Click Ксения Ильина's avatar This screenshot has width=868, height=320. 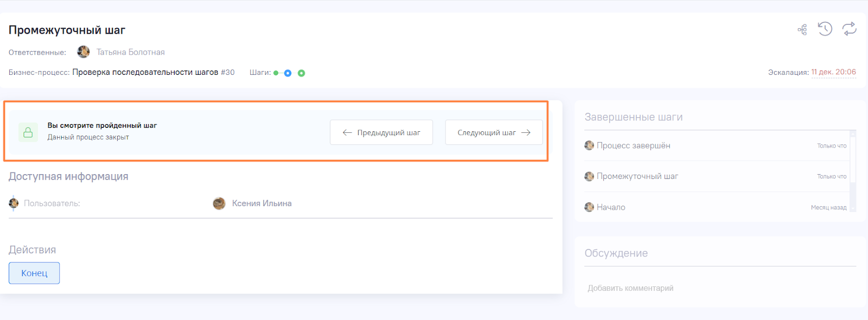pos(219,203)
